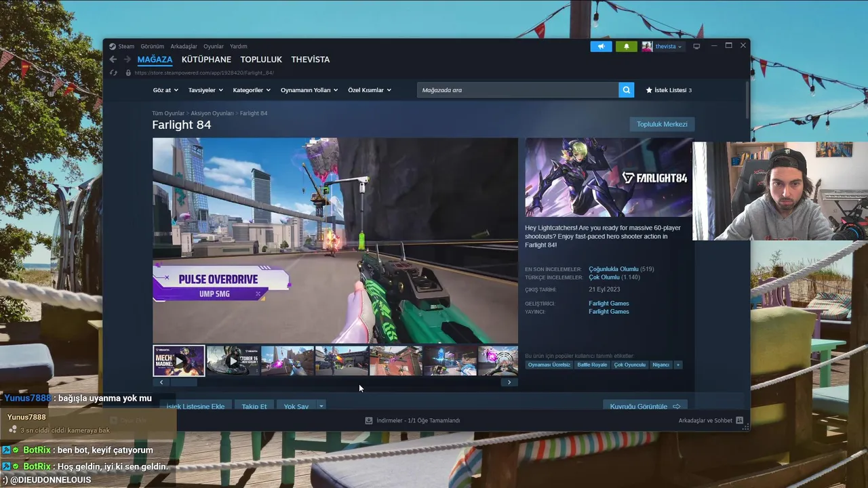
Task: Reload the store page
Action: 113,73
